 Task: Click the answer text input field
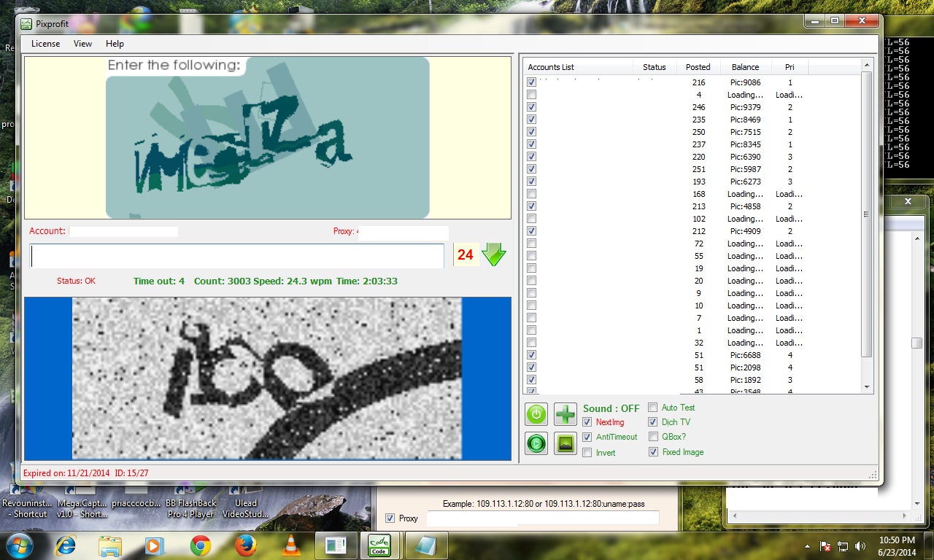(236, 256)
